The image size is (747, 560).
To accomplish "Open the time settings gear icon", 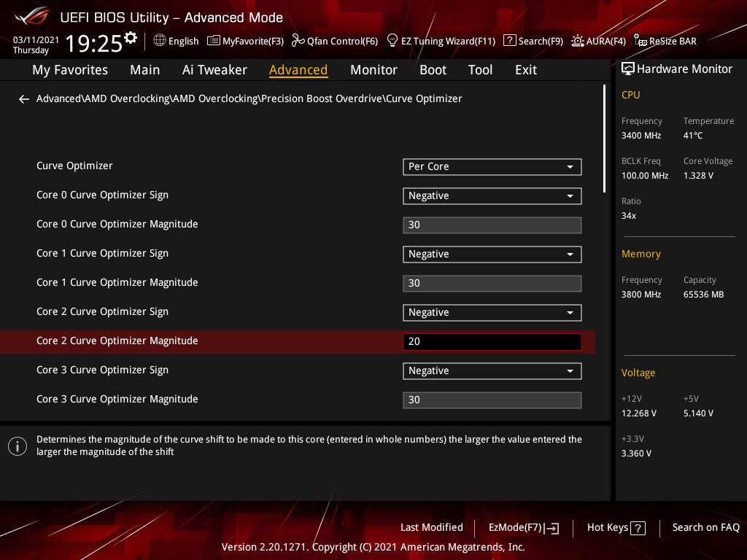I will coord(131,38).
